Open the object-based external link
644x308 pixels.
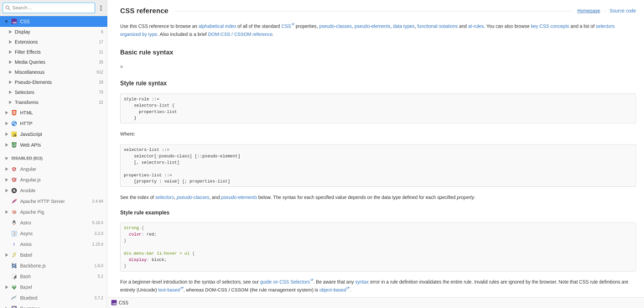point(334,290)
